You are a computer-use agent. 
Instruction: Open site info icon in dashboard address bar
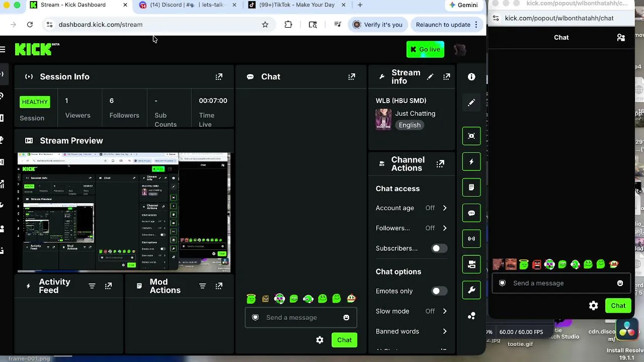pyautogui.click(x=49, y=25)
